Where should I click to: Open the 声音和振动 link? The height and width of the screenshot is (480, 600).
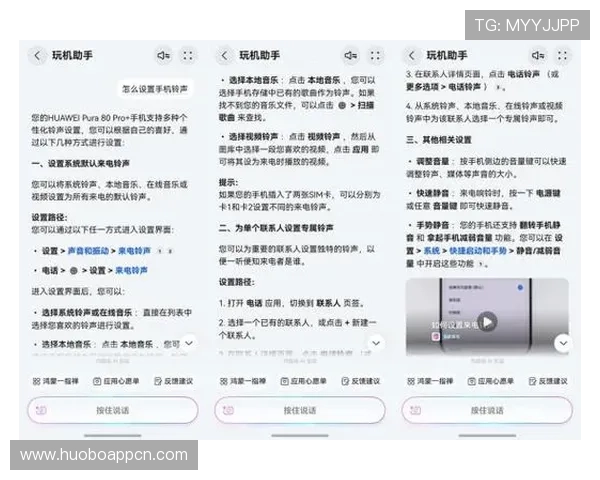click(x=88, y=251)
